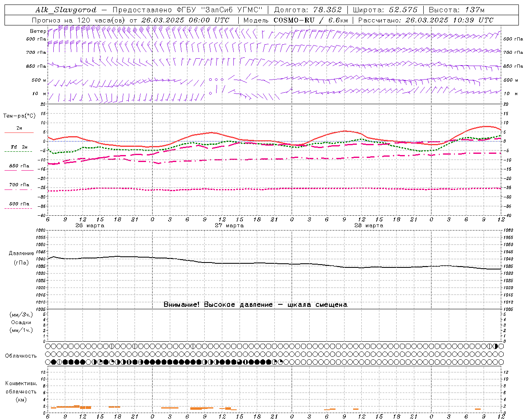Click the Осадки precipitation label
This screenshot has width=525, height=420.
(x=21, y=322)
